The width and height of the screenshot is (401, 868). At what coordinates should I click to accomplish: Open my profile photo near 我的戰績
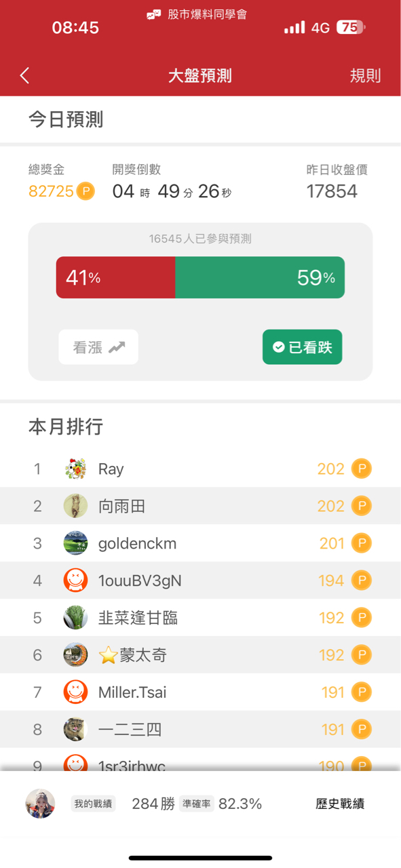tap(39, 803)
